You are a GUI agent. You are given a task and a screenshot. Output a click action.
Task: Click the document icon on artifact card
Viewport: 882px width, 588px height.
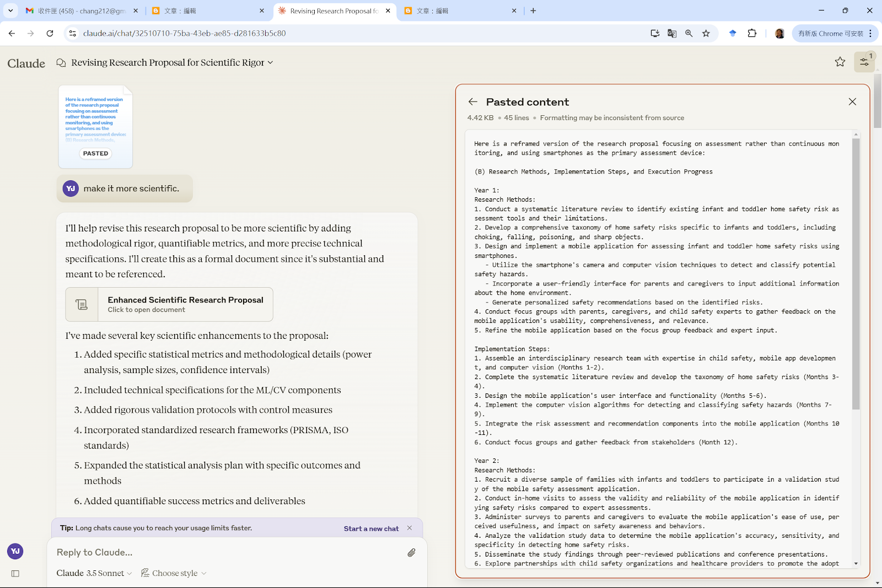point(82,304)
